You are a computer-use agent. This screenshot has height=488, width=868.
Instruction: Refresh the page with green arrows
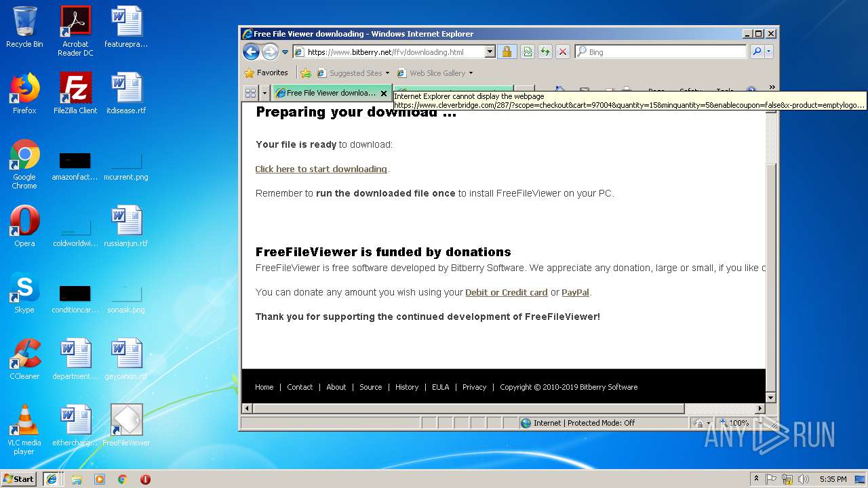click(x=545, y=52)
